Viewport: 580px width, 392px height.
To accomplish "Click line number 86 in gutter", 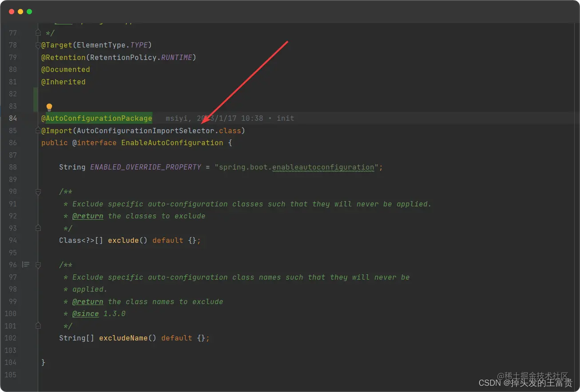I will [13, 143].
